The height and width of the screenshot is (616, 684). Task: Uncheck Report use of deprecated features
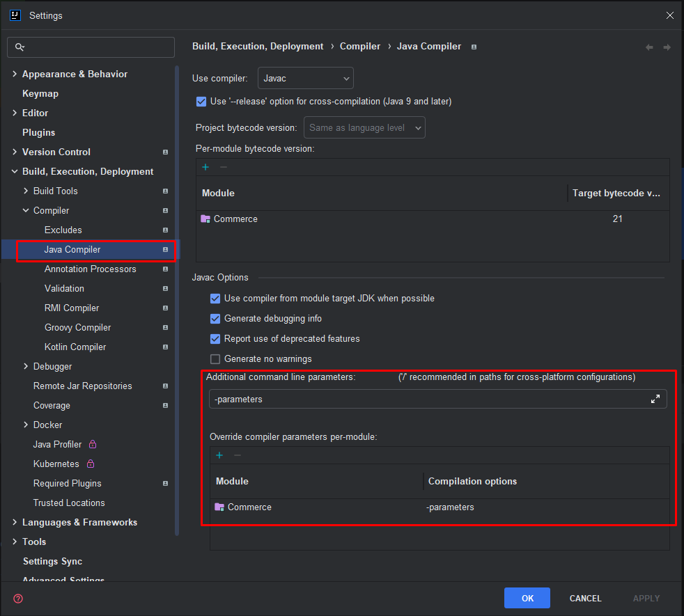click(216, 340)
